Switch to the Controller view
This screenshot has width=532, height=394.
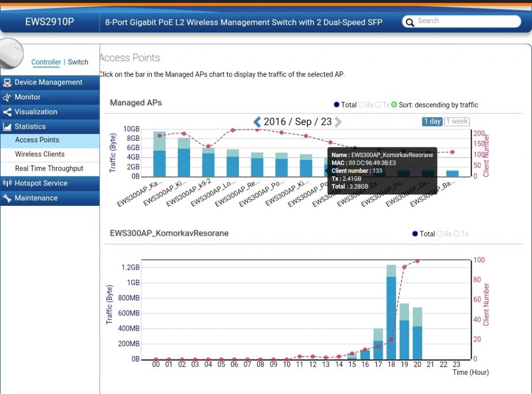[46, 62]
